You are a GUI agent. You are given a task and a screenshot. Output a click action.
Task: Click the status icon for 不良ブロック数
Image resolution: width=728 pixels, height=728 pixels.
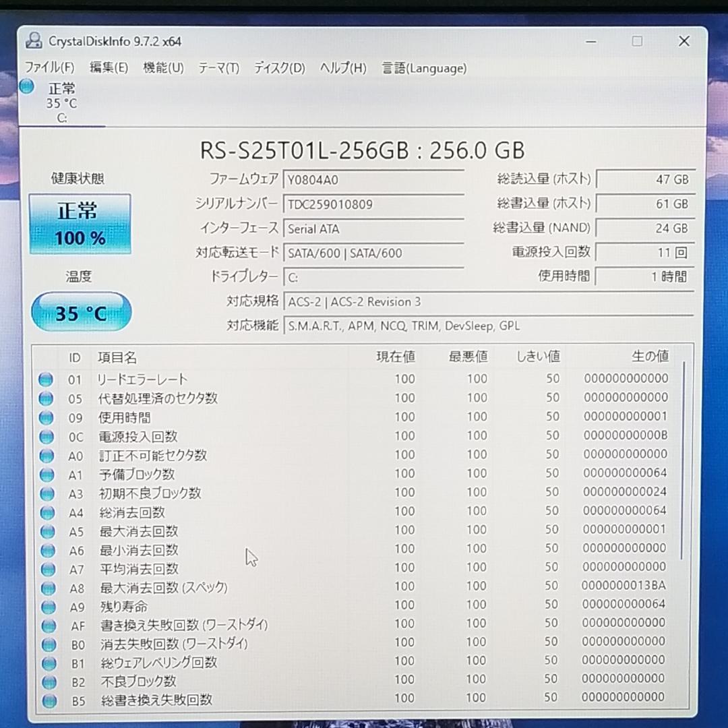click(46, 681)
